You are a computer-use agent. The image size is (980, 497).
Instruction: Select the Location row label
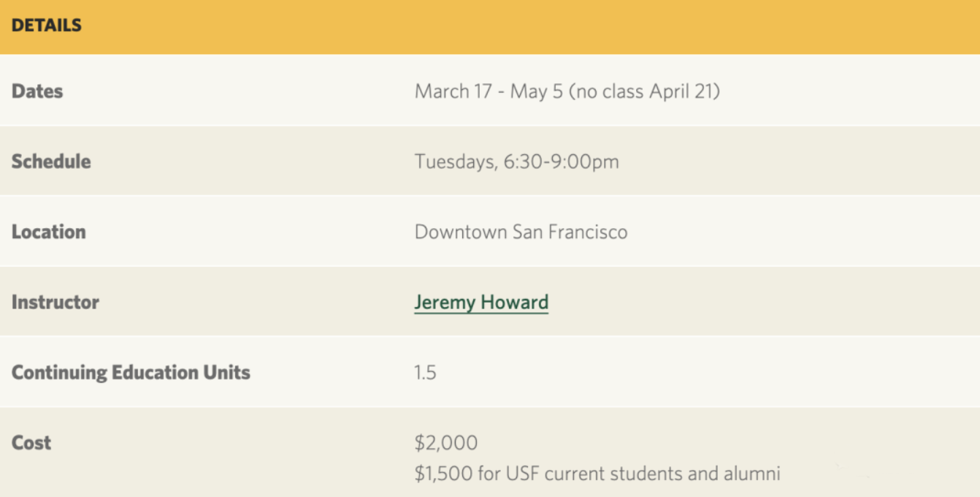tap(49, 232)
